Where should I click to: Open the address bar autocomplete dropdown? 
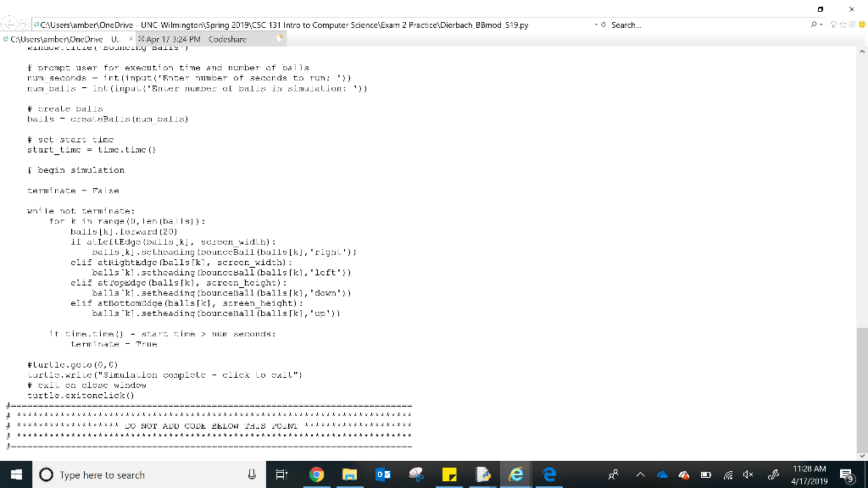(x=596, y=24)
